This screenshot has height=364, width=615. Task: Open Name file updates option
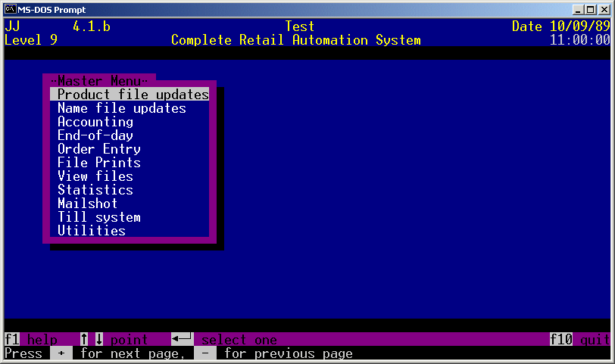[121, 108]
